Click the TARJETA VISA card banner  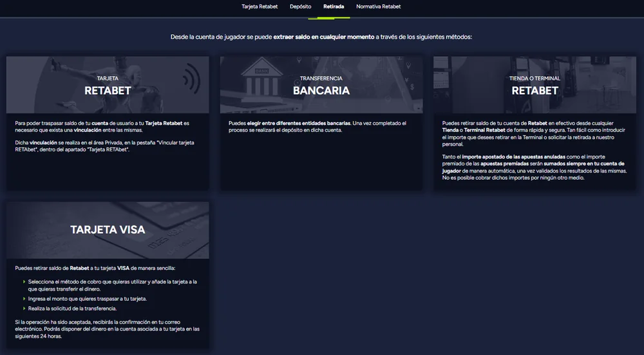[x=108, y=230]
